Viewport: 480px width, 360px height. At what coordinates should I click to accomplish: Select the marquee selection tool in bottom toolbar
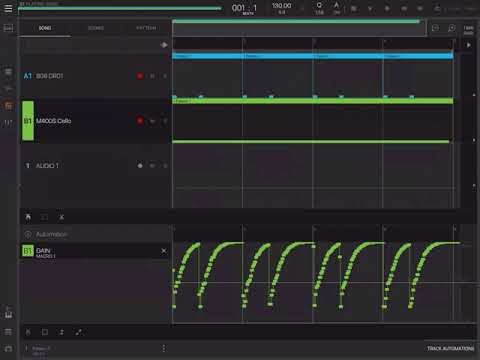[45, 332]
